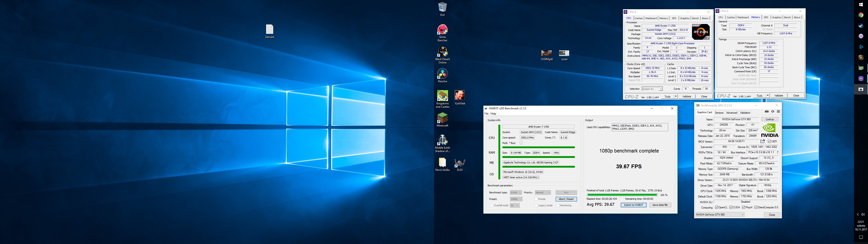Show hidden tray icons arrow

[858, 214]
